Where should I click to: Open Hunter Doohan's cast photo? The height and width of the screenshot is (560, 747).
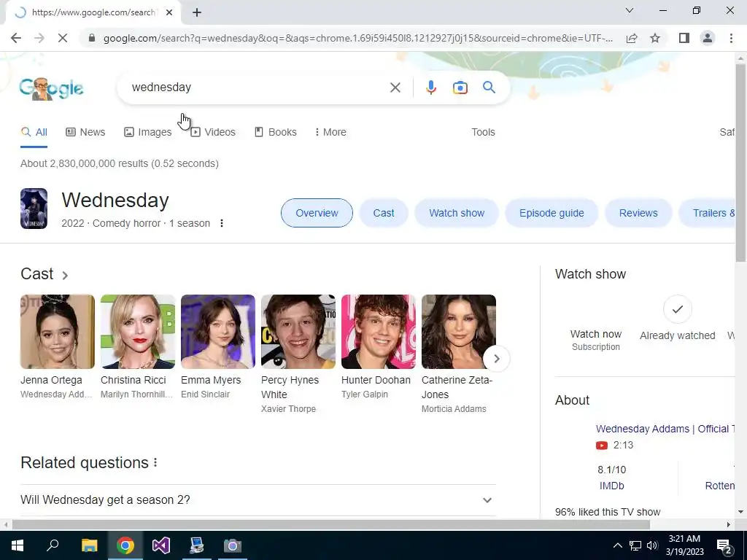(379, 332)
